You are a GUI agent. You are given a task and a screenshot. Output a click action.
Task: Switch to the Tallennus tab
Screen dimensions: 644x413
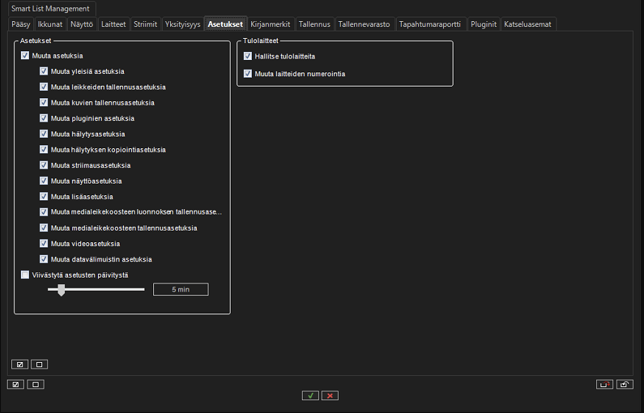tap(314, 24)
